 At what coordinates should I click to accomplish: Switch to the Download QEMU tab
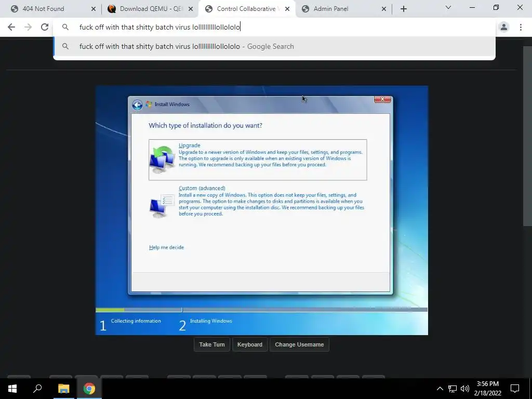tap(151, 9)
